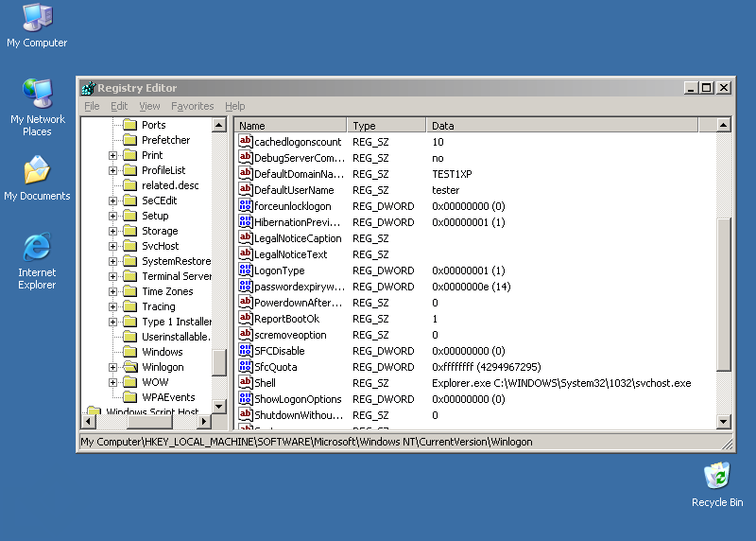Minimize the Registry Editor window
756x541 pixels.
point(691,88)
